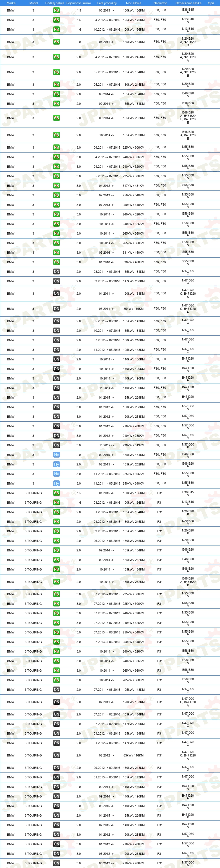Click 'S55 B30 A' engine code in 01.2018 row

[188, 262]
